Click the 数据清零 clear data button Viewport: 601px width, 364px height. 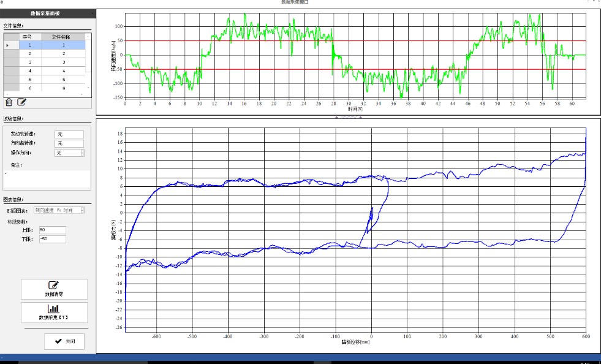55,289
